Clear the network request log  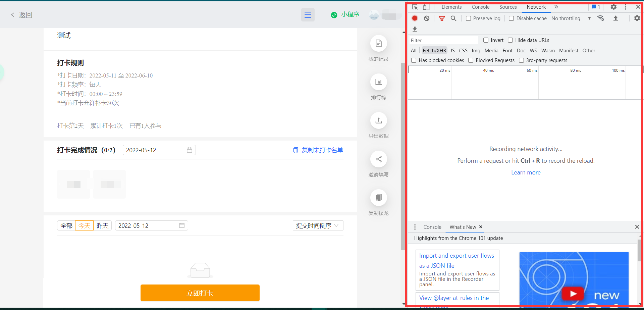[426, 18]
